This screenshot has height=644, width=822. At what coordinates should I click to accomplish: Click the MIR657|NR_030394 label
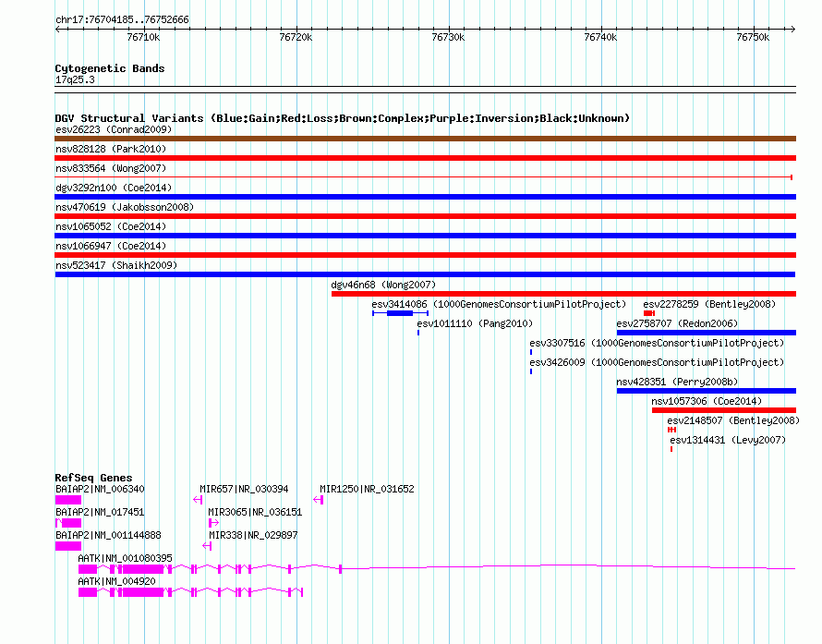click(244, 489)
